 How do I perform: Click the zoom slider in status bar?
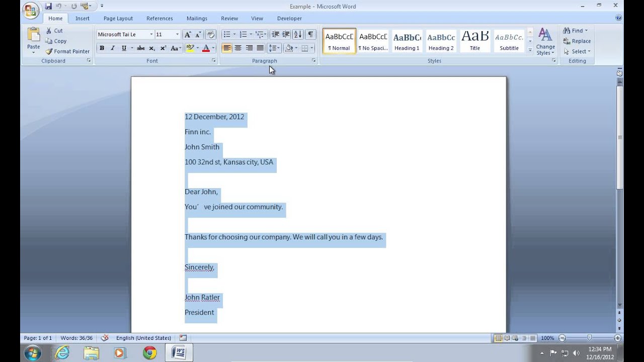(589, 338)
